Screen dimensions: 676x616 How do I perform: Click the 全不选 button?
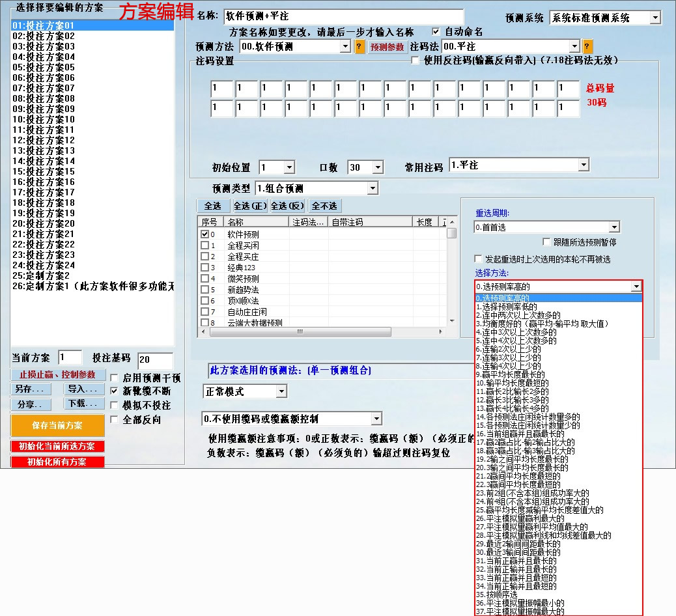(324, 206)
